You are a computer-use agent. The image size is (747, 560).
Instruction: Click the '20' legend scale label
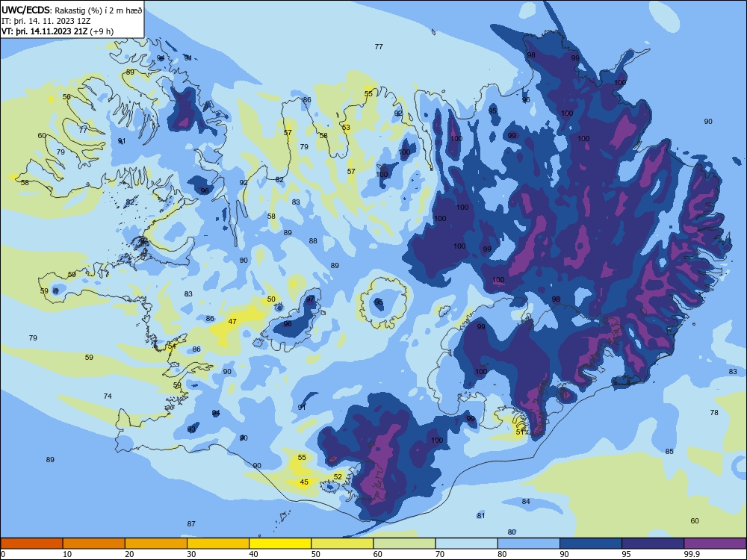click(129, 554)
